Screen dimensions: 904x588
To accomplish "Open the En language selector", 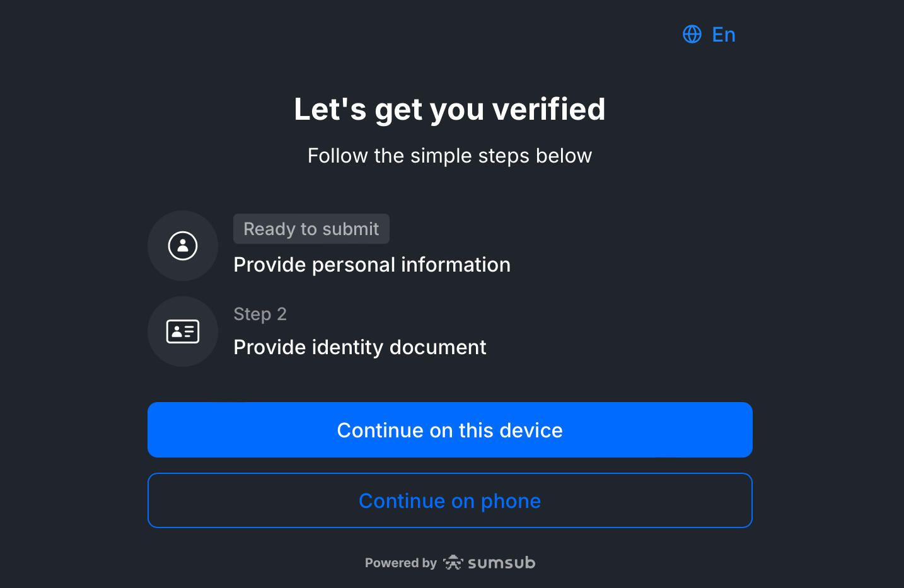I will (723, 35).
